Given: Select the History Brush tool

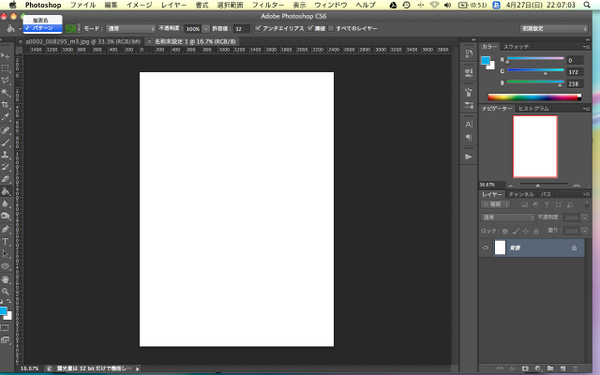Looking at the screenshot, I should click(x=5, y=167).
